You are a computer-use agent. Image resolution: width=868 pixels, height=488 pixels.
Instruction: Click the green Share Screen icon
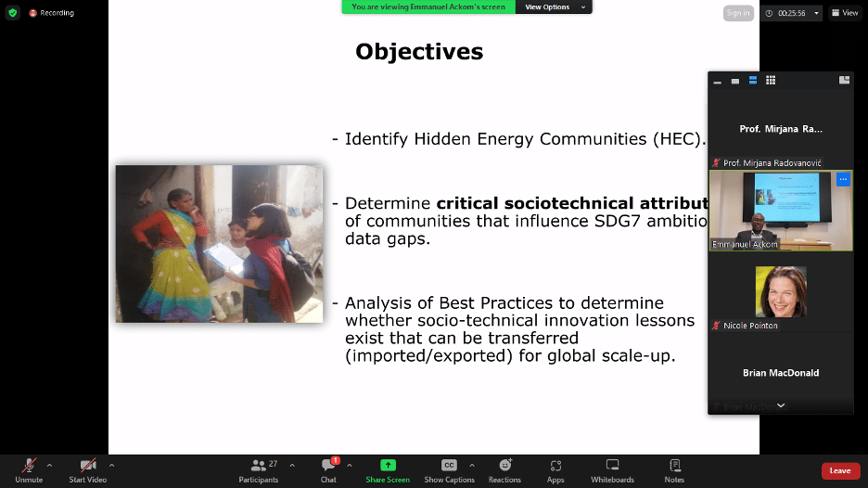point(388,465)
